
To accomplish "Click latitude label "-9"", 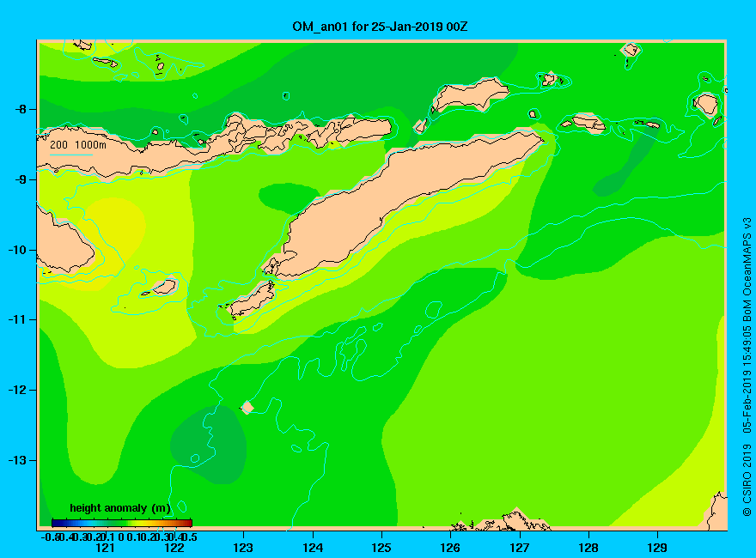I will point(21,179).
